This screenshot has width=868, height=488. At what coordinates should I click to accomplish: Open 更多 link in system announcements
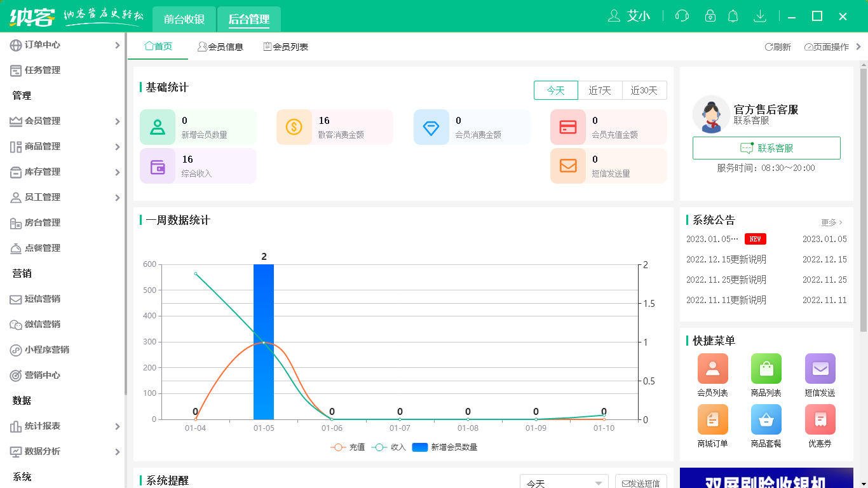point(829,222)
